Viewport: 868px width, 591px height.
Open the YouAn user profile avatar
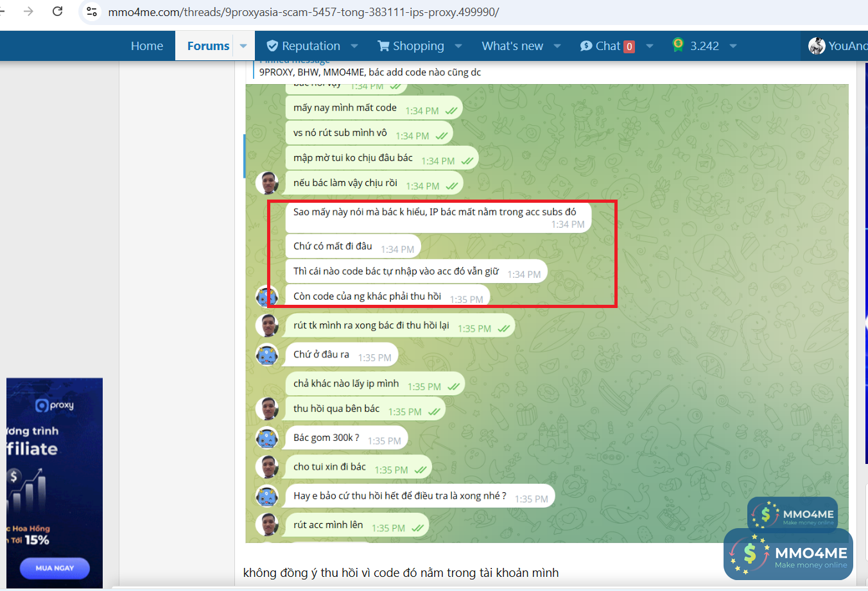pyautogui.click(x=817, y=46)
